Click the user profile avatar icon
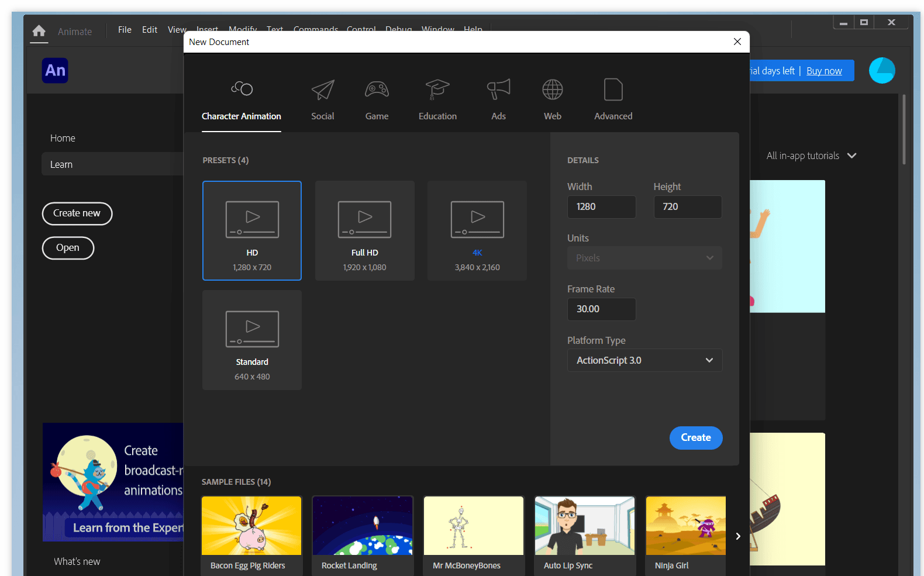Viewport: 924px width, 576px height. click(x=882, y=71)
